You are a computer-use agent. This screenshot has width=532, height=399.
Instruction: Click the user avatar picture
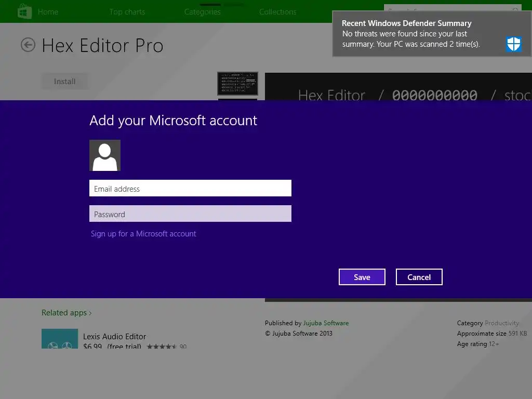coord(105,155)
